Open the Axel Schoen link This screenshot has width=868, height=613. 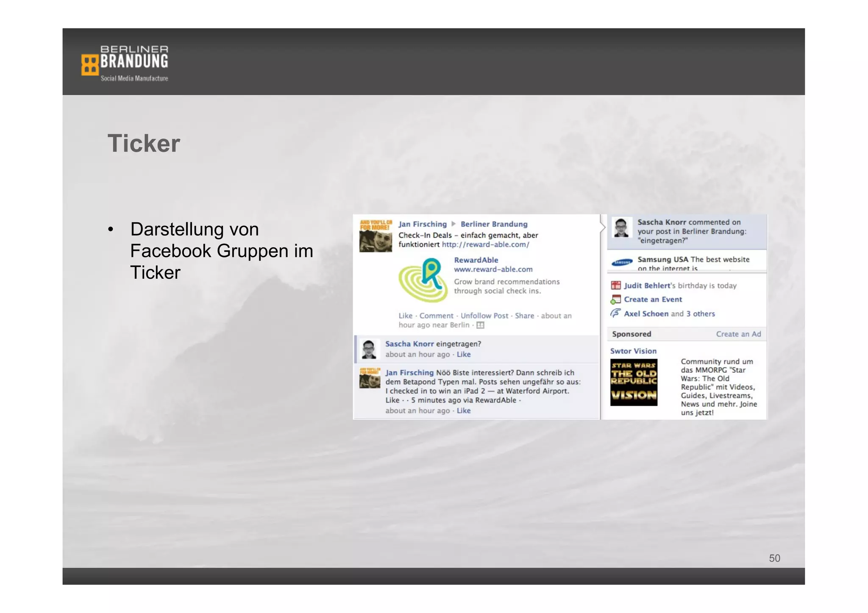click(x=646, y=314)
